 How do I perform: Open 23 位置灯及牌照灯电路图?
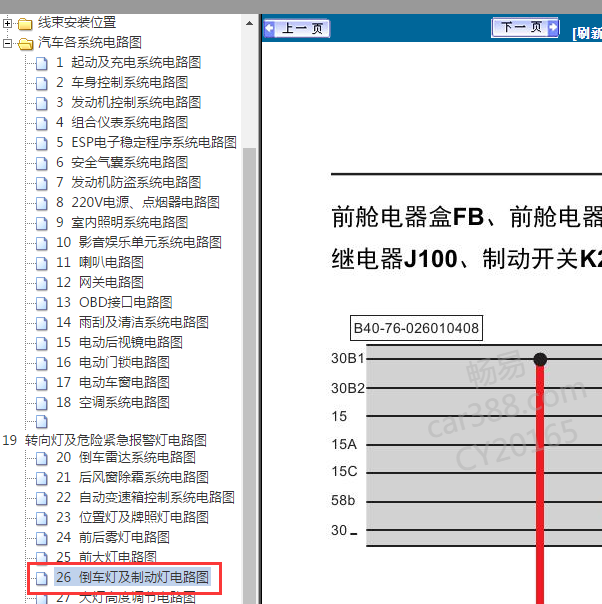pyautogui.click(x=132, y=518)
